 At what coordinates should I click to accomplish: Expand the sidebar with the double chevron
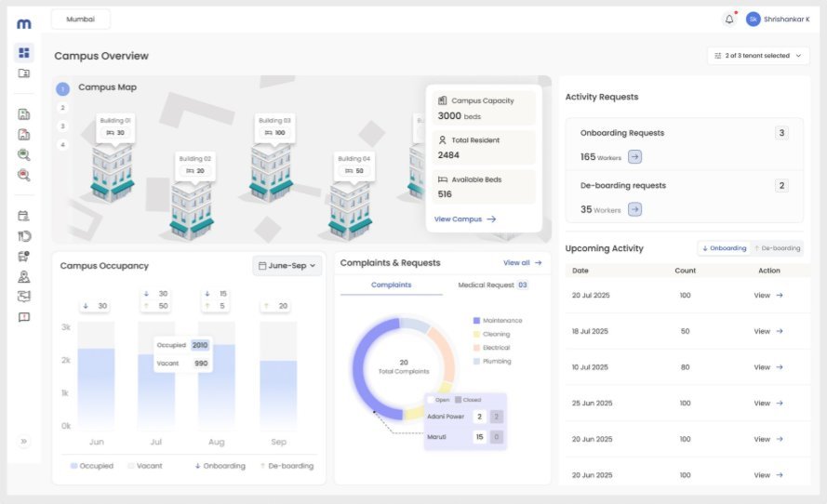point(24,442)
